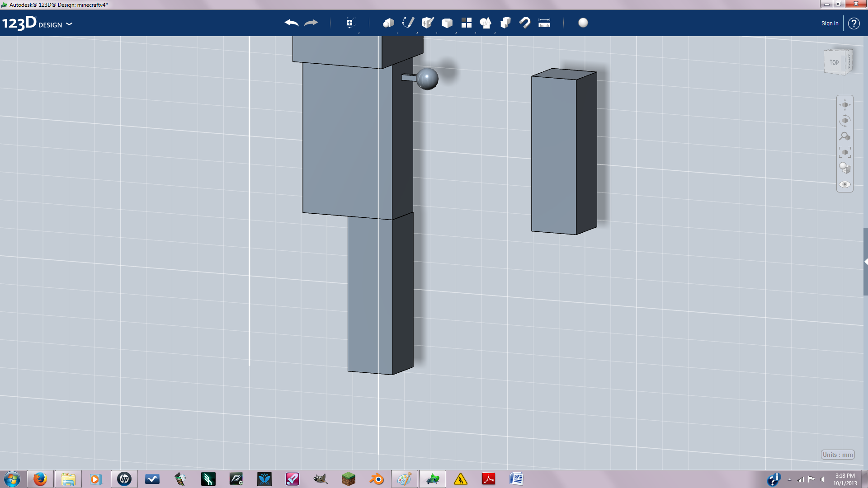Open GIMP from the taskbar
Screen dimensions: 868x488
pos(321,479)
